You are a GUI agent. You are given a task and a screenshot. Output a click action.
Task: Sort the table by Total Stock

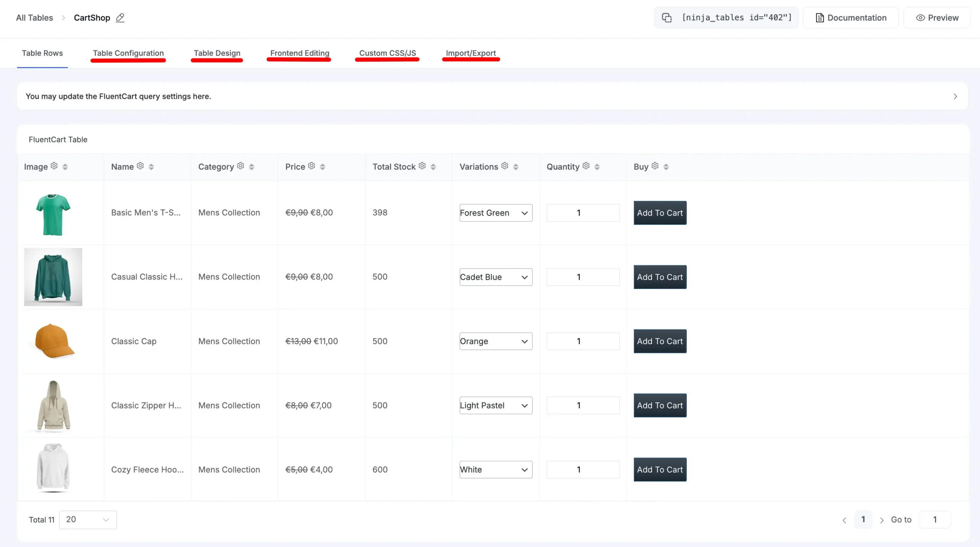pos(433,167)
